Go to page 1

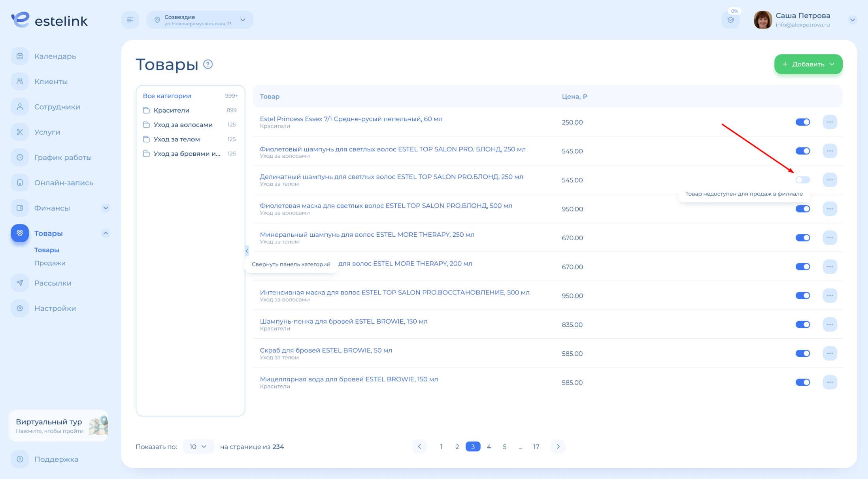point(441,447)
